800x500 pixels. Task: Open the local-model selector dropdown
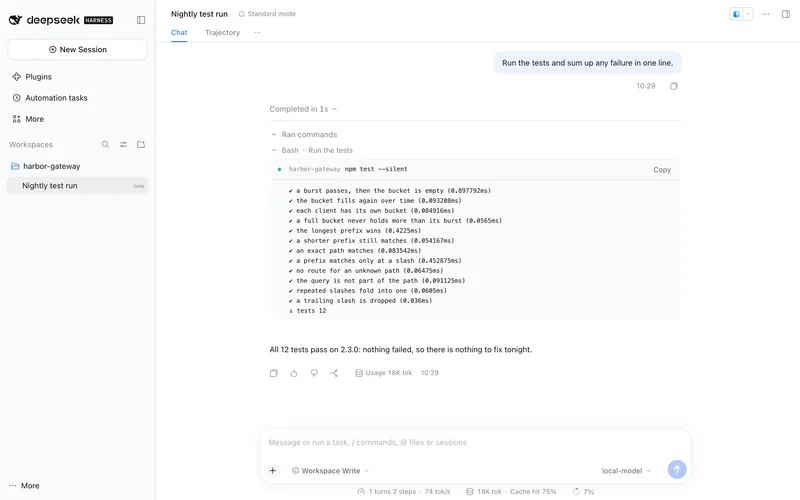point(627,471)
